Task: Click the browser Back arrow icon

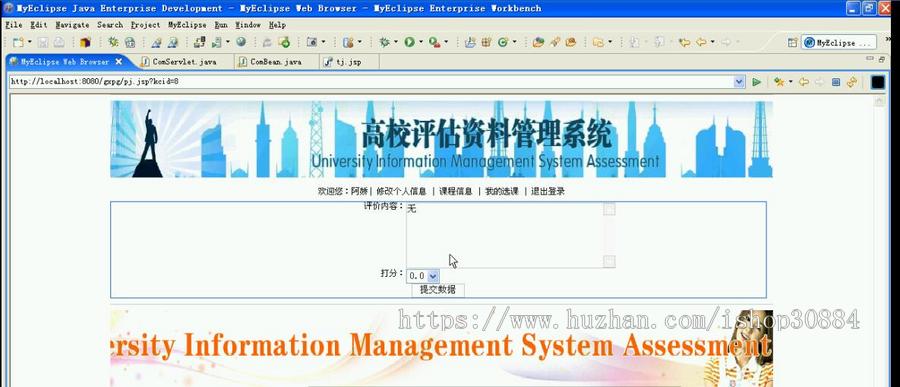Action: point(804,82)
